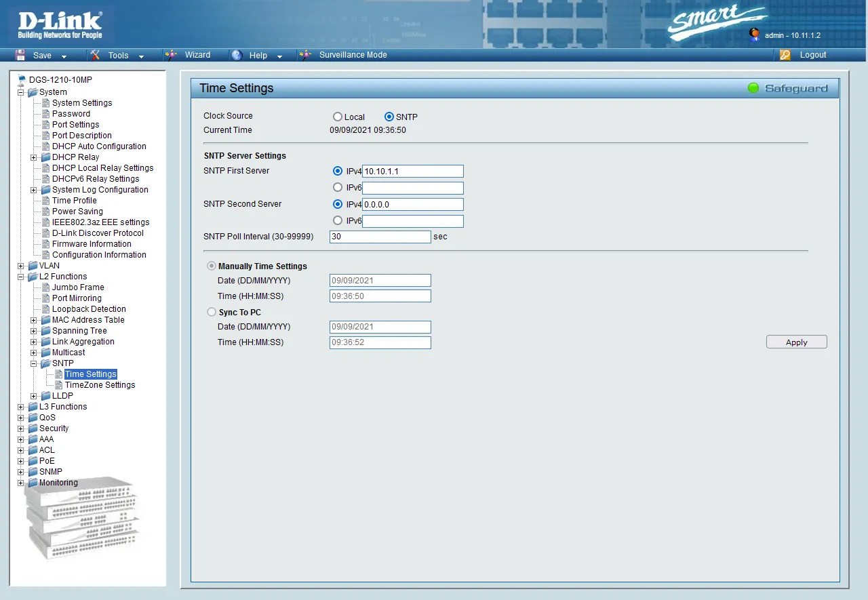Collapse the L2 Functions node

tap(21, 277)
